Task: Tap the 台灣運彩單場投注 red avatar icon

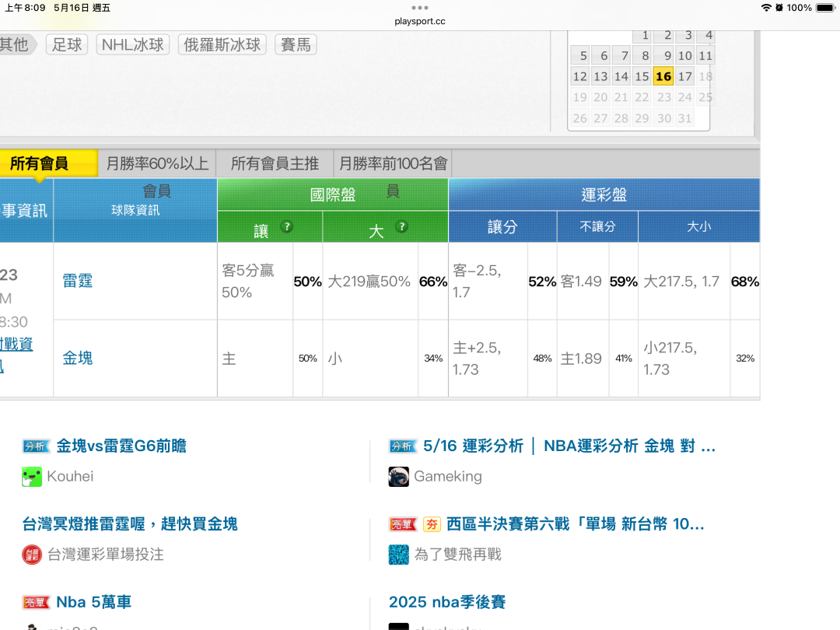Action: point(32,555)
